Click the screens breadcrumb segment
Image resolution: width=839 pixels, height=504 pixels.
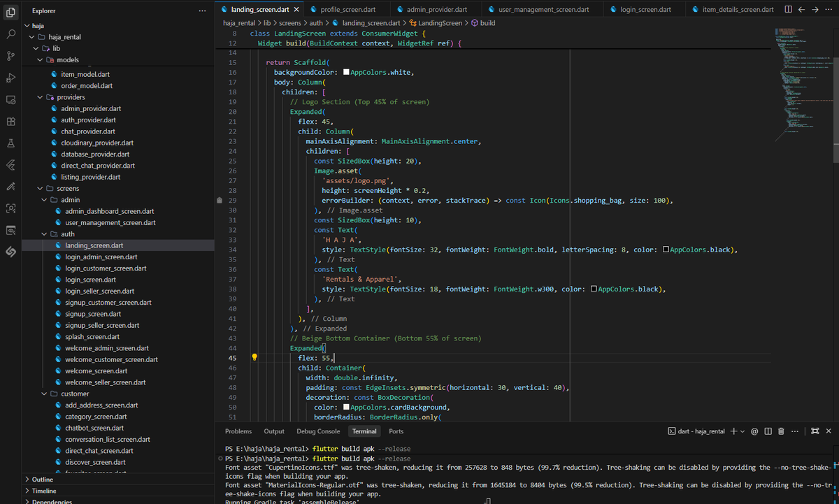click(291, 23)
